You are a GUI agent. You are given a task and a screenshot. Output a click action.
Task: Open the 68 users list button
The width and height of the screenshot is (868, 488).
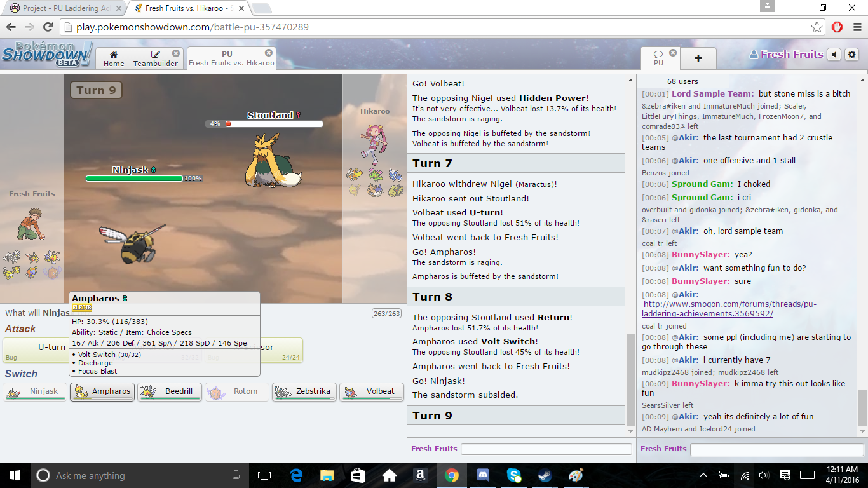click(682, 81)
